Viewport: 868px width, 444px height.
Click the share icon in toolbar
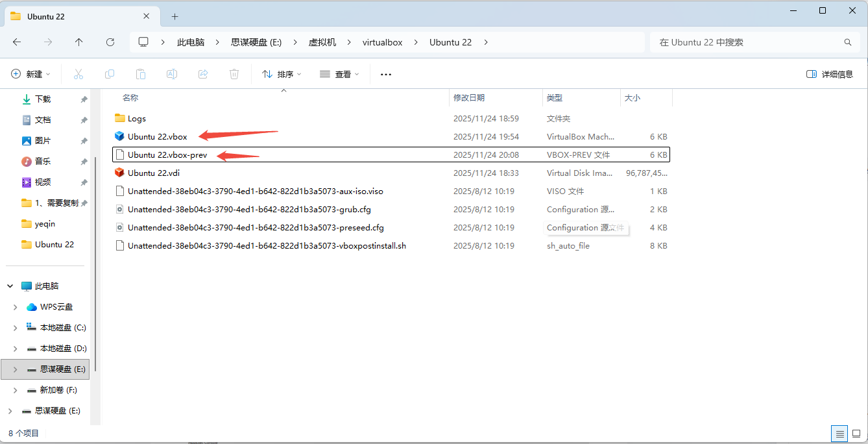coord(203,74)
